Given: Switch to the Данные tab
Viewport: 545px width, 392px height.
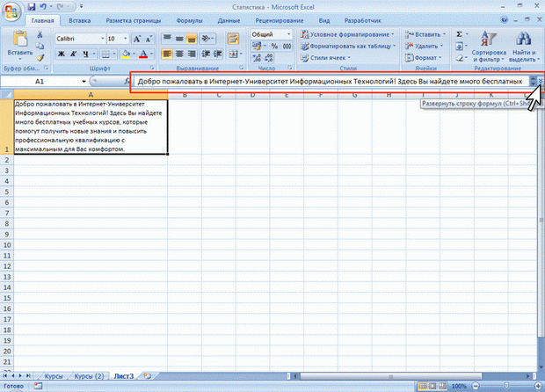Looking at the screenshot, I should pyautogui.click(x=229, y=20).
